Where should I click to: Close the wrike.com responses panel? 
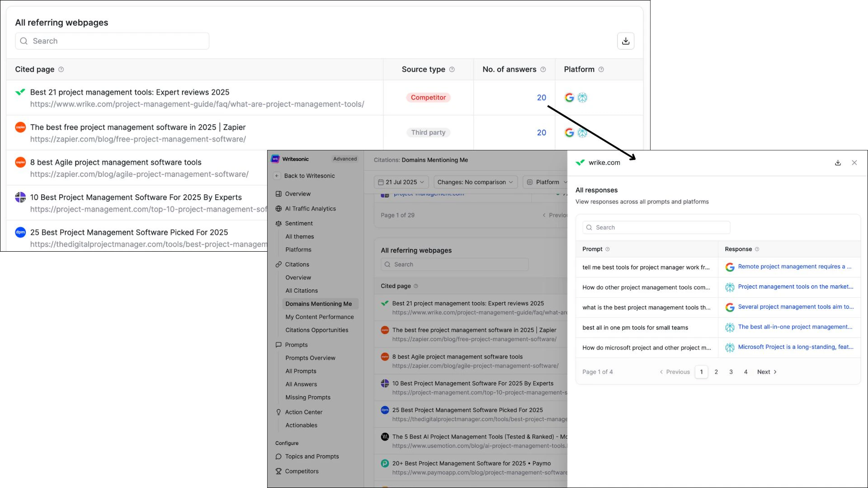pos(854,163)
